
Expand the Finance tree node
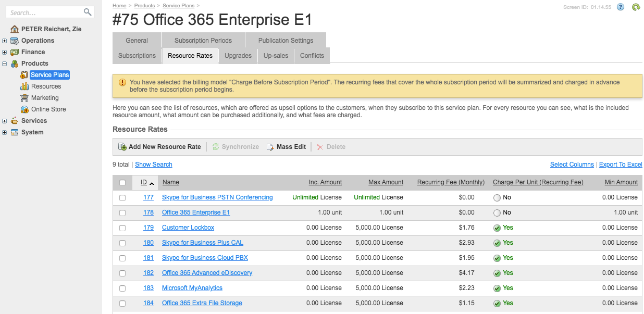(5, 52)
